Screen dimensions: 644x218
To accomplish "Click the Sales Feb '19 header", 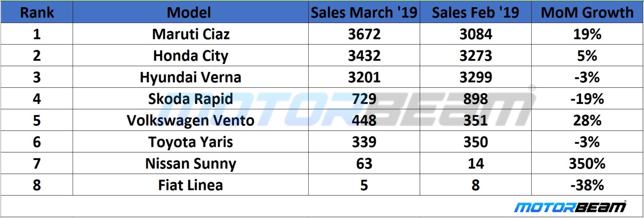I will pos(475,13).
